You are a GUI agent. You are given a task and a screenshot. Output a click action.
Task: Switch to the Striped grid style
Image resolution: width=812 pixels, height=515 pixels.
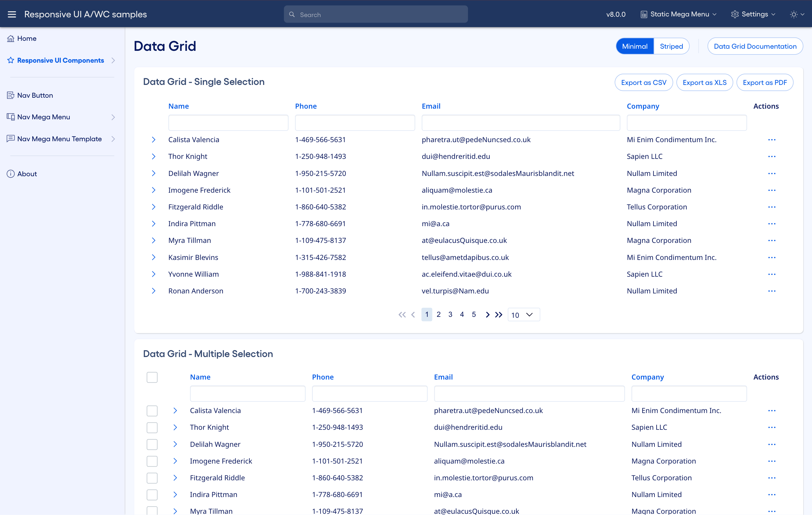[x=671, y=46]
